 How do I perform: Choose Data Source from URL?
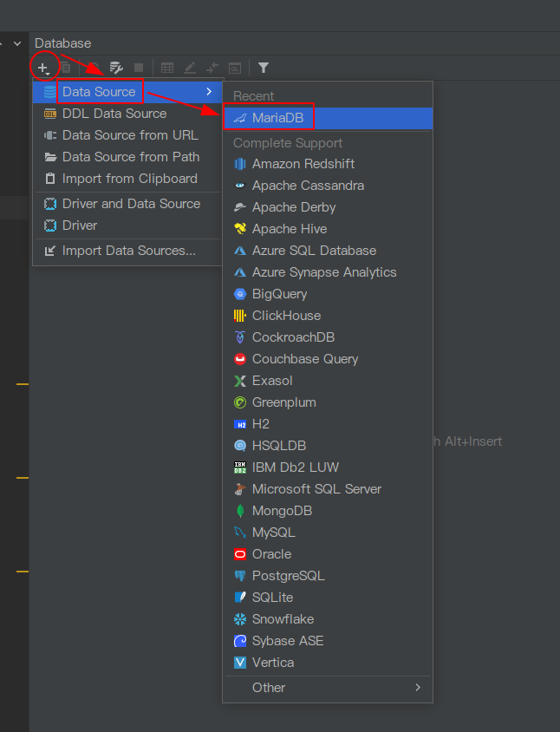pos(127,135)
